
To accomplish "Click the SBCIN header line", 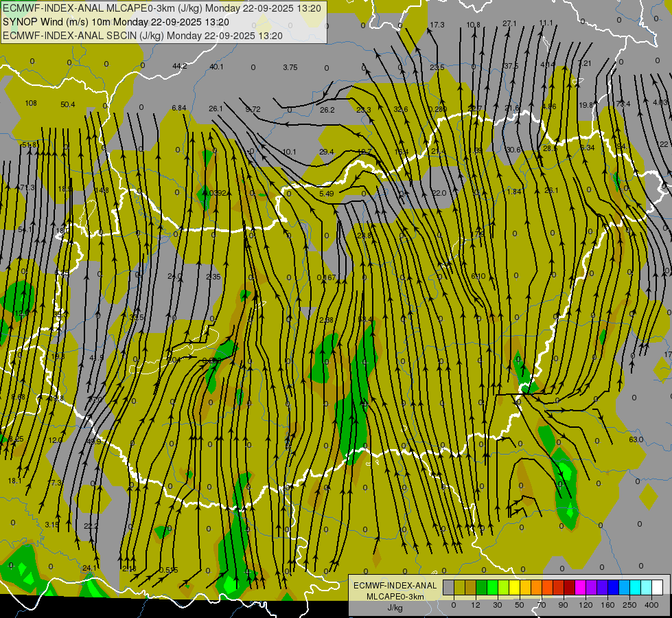I will tap(143, 36).
